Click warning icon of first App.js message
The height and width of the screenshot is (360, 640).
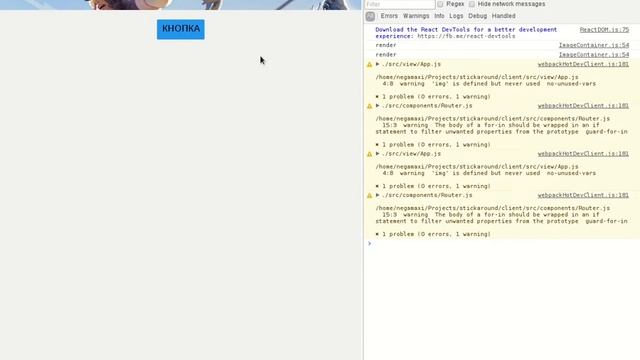click(370, 64)
